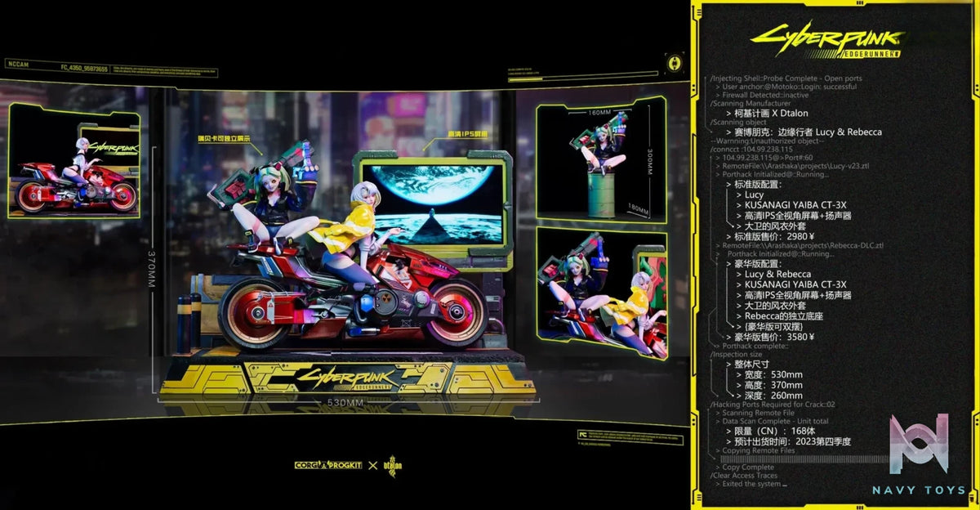Click the Scanning object line
The width and height of the screenshot is (980, 510).
(738, 122)
